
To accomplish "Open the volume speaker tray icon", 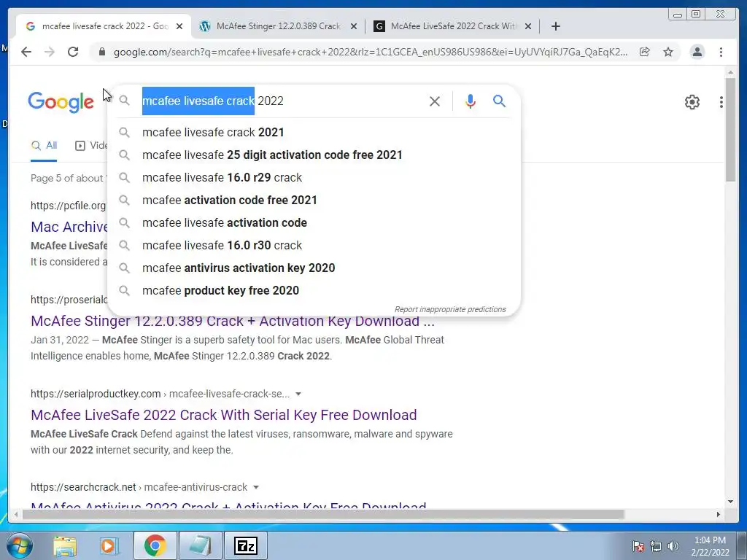I will tap(673, 546).
